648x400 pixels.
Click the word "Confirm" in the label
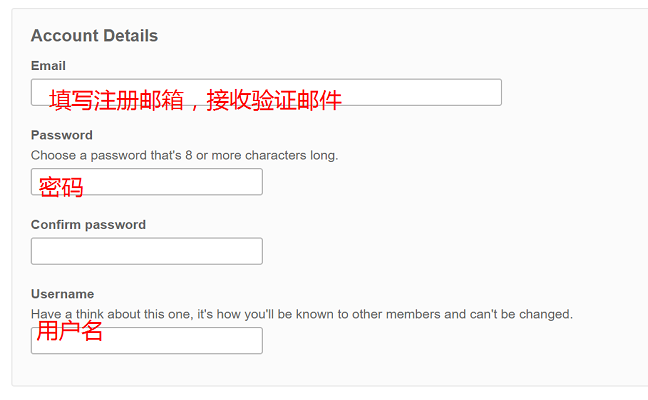tap(56, 225)
